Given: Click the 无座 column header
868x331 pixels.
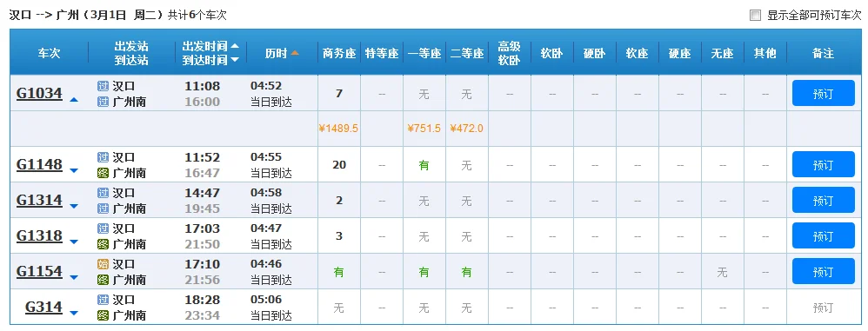Looking at the screenshot, I should (x=722, y=53).
